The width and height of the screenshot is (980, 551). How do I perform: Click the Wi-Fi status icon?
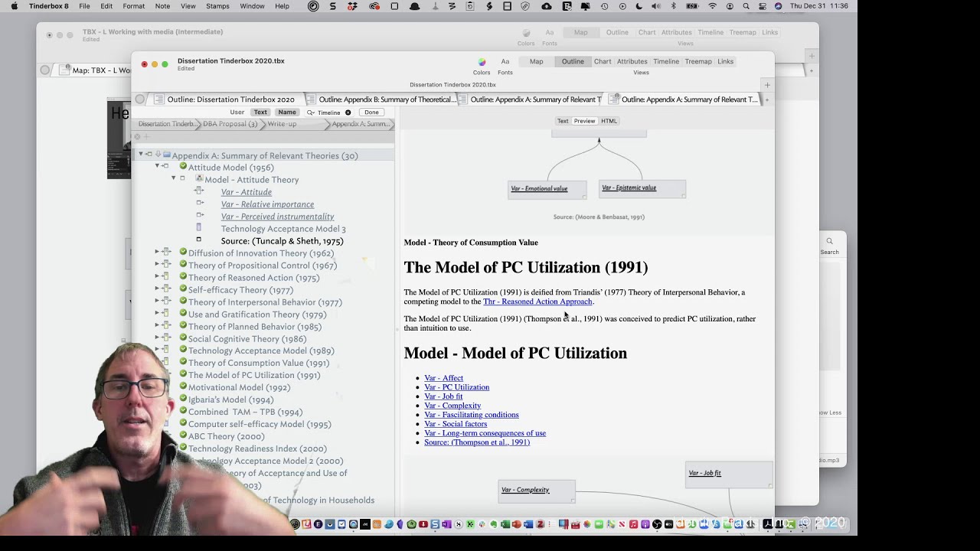[713, 6]
